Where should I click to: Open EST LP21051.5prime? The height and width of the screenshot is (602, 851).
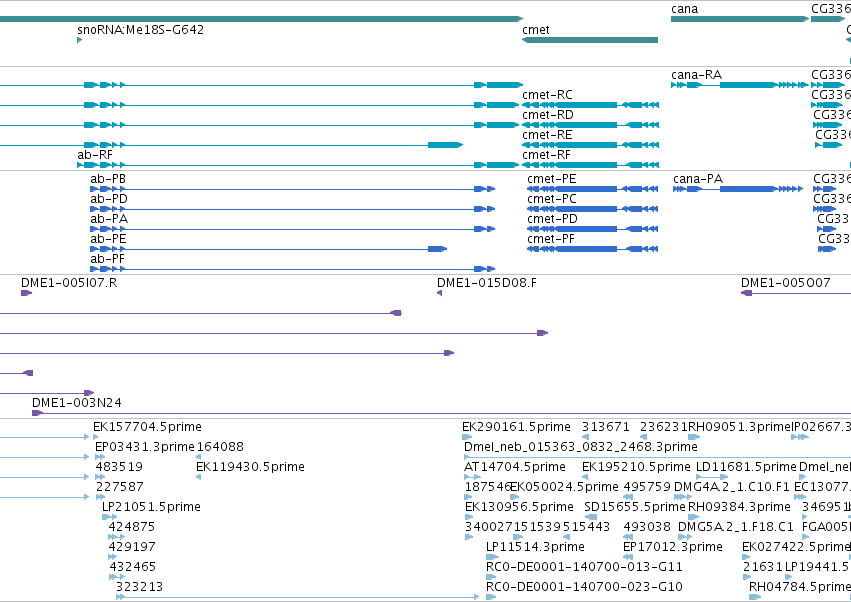pos(151,507)
